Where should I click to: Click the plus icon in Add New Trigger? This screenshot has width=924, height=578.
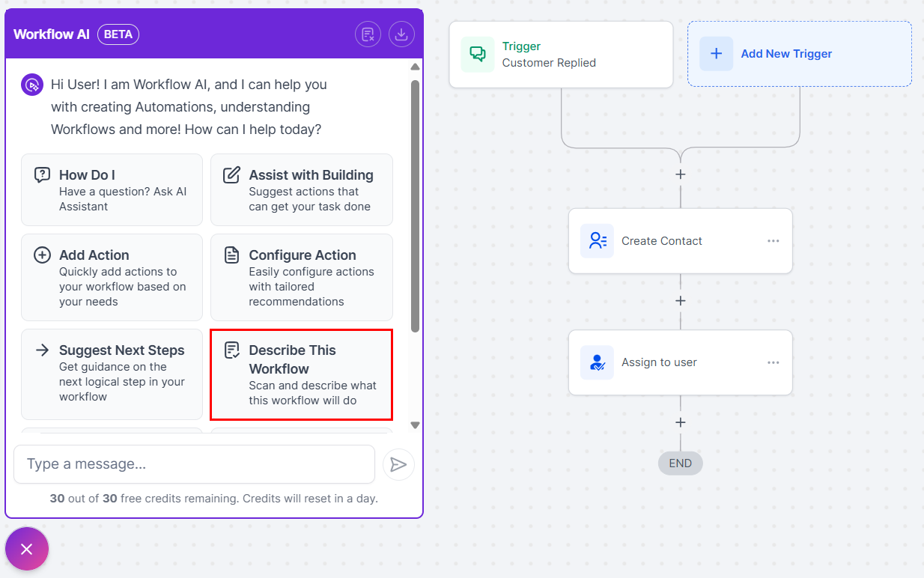coord(716,54)
